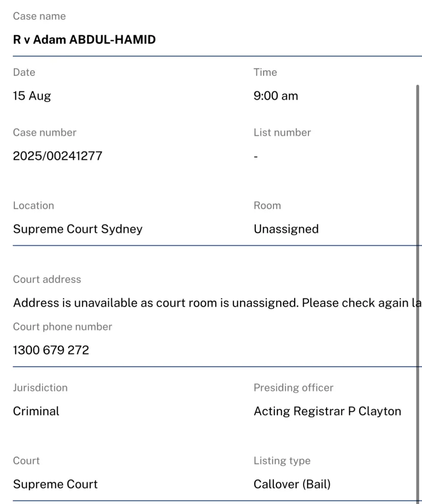Viewport: 422px width, 504px height.
Task: Click the Case number label
Action: (x=45, y=132)
